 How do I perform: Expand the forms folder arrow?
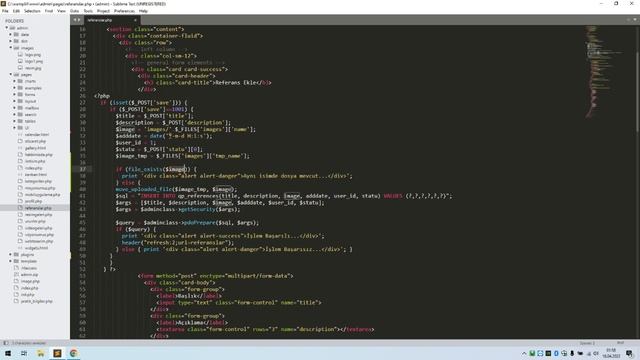[x=15, y=95]
